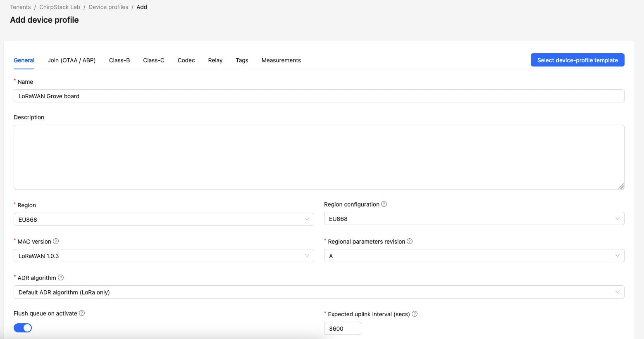Show help for Expected uplink interval
The width and height of the screenshot is (644, 339).
click(415, 314)
